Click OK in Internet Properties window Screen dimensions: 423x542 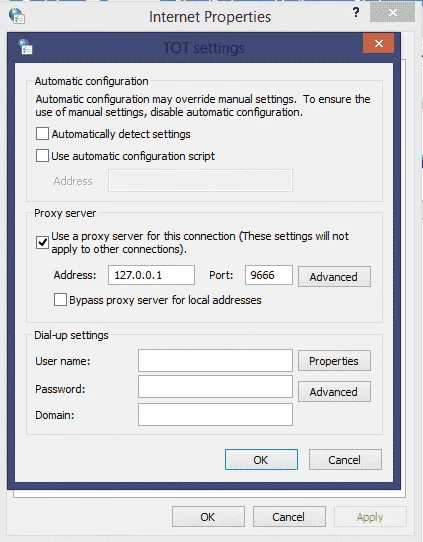click(208, 517)
